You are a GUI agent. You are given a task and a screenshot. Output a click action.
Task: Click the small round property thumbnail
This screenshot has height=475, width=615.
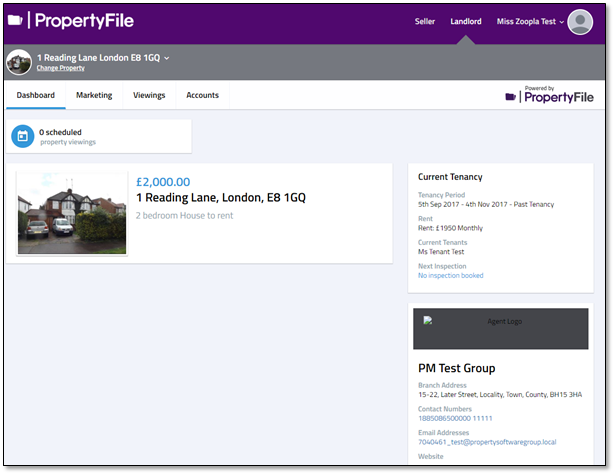[19, 62]
